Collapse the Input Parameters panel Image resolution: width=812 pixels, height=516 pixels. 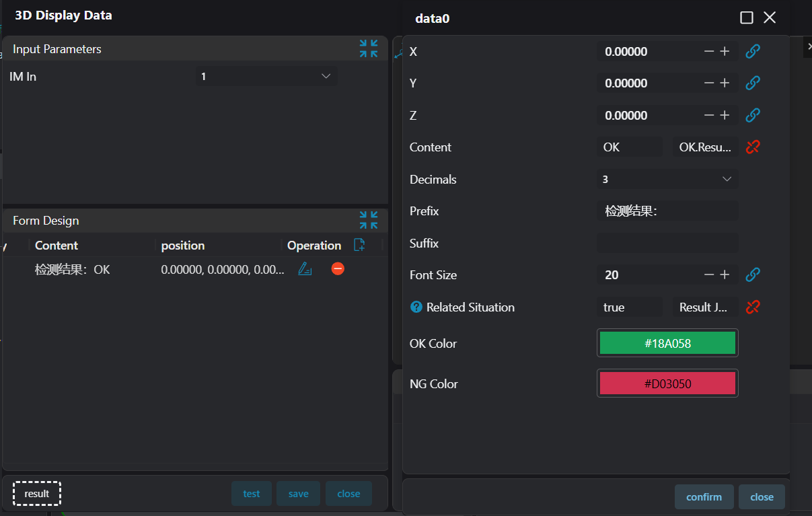368,48
